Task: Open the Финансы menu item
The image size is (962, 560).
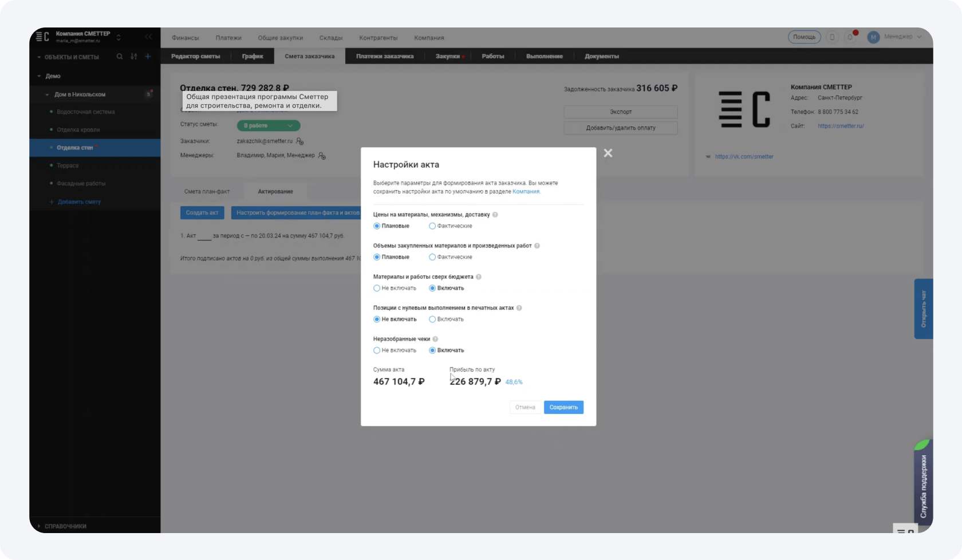Action: pyautogui.click(x=185, y=38)
